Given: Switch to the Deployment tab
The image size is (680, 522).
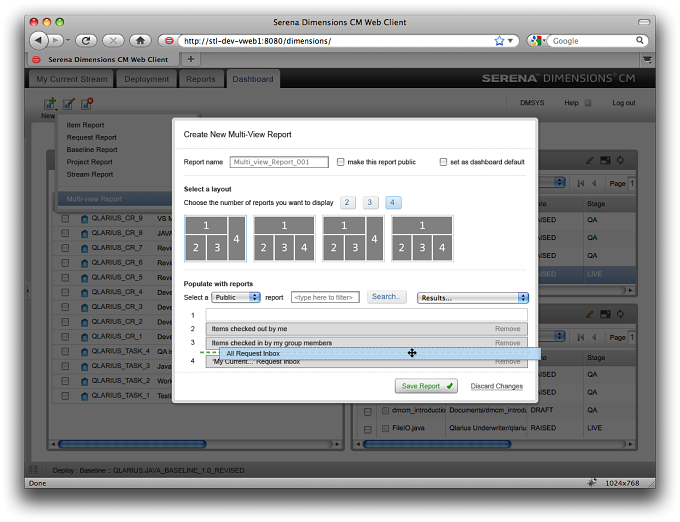Looking at the screenshot, I should pyautogui.click(x=147, y=79).
